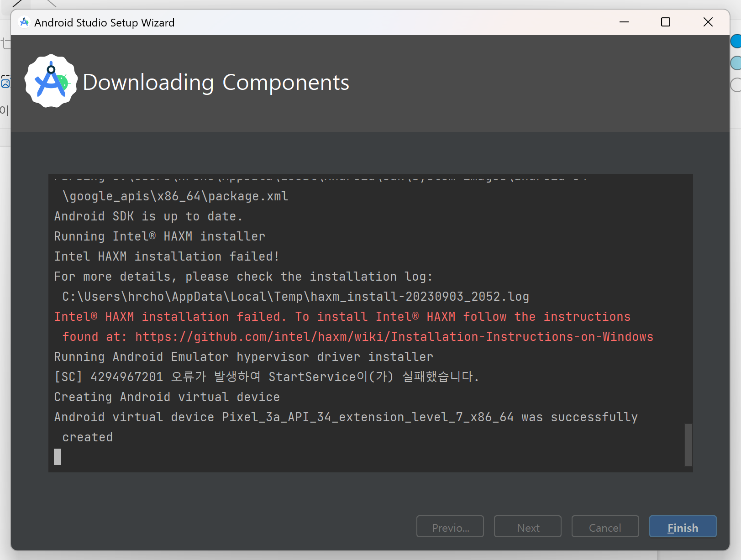Maximize the Setup Wizard window
Image resolution: width=741 pixels, height=560 pixels.
666,22
